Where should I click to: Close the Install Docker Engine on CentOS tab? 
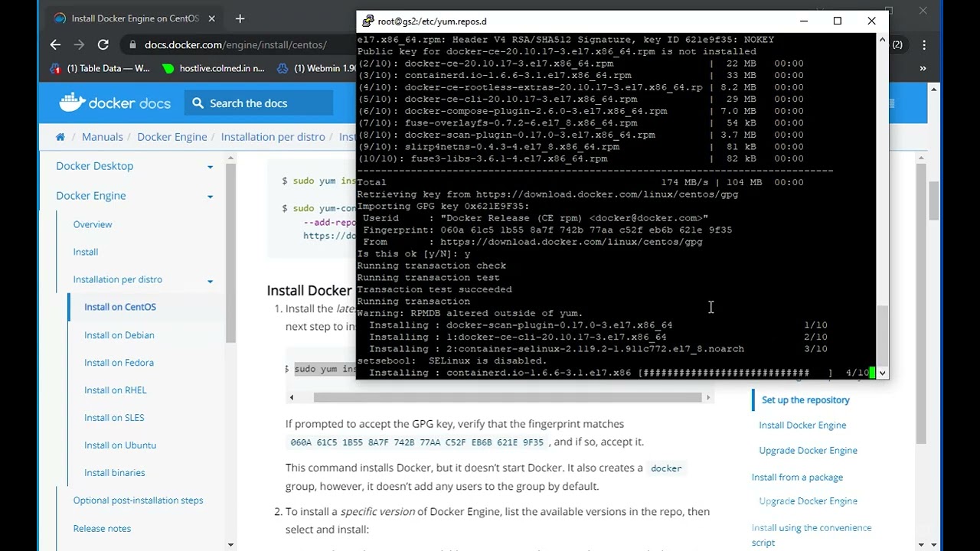211,18
